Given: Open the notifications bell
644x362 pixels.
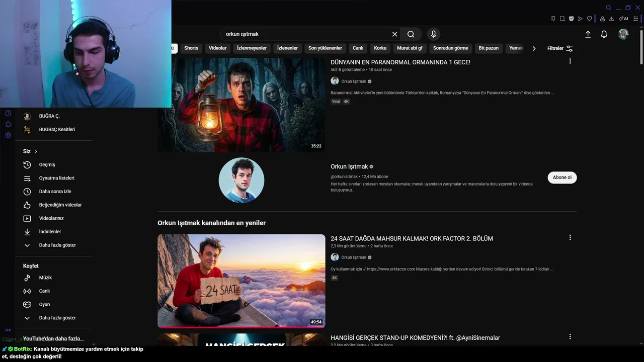Looking at the screenshot, I should pyautogui.click(x=604, y=34).
